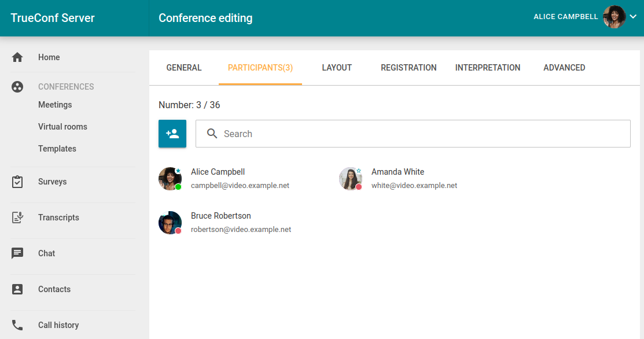This screenshot has height=339, width=644.
Task: Click inside the participant Search field
Action: click(x=422, y=134)
